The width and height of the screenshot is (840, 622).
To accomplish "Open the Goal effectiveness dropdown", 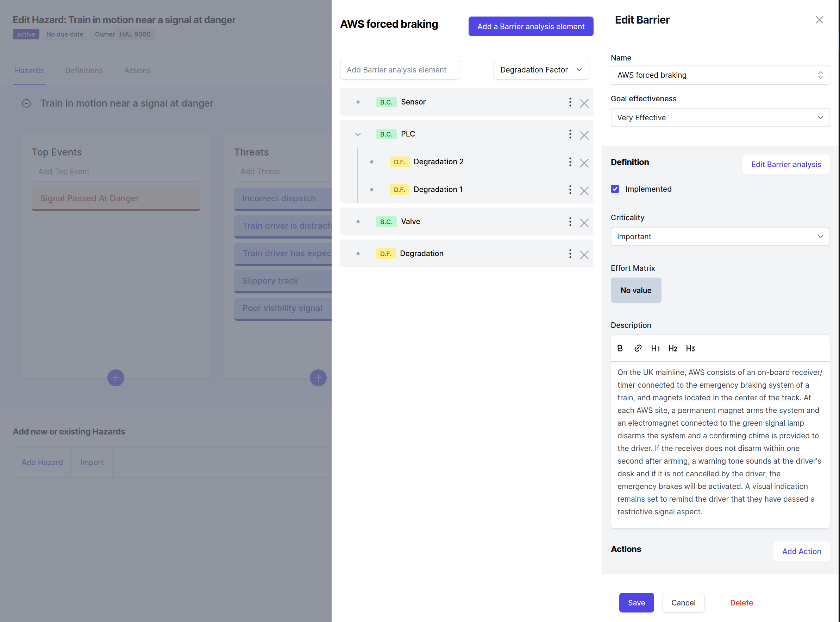I will pos(720,118).
